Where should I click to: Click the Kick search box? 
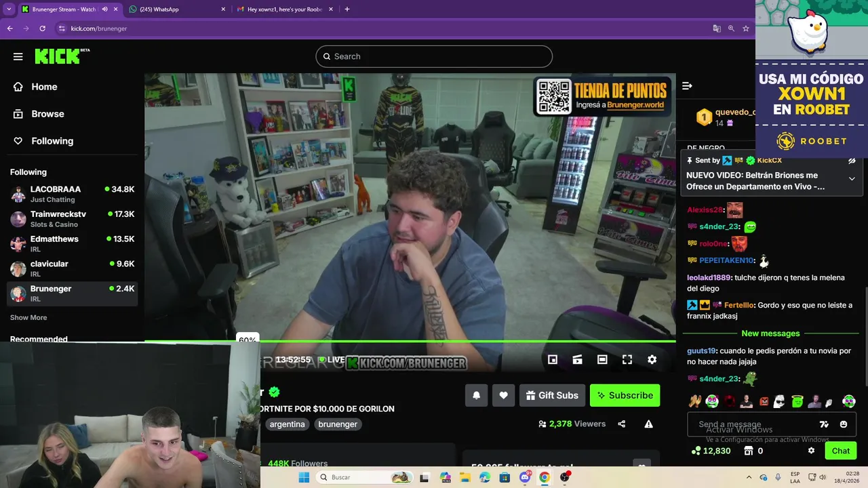point(434,56)
